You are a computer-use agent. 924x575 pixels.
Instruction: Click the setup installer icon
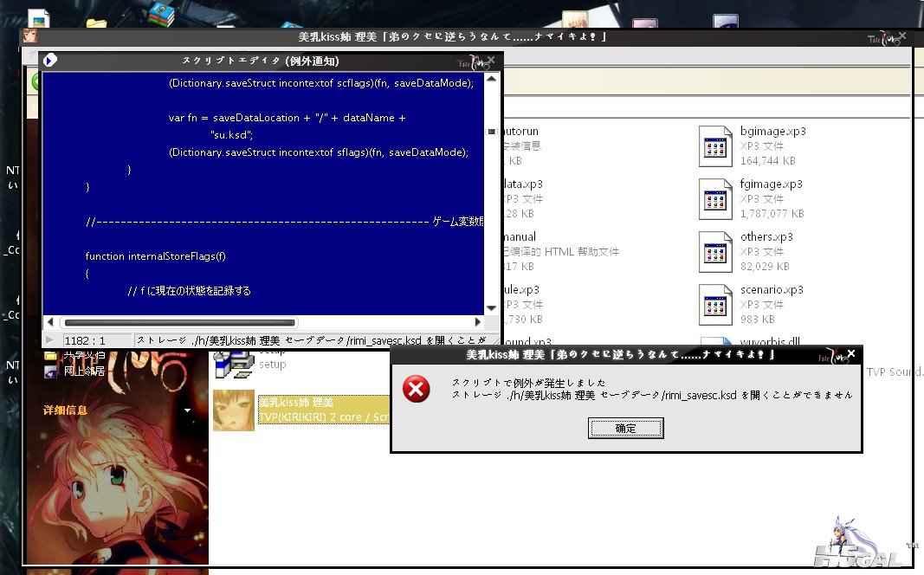pos(233,364)
